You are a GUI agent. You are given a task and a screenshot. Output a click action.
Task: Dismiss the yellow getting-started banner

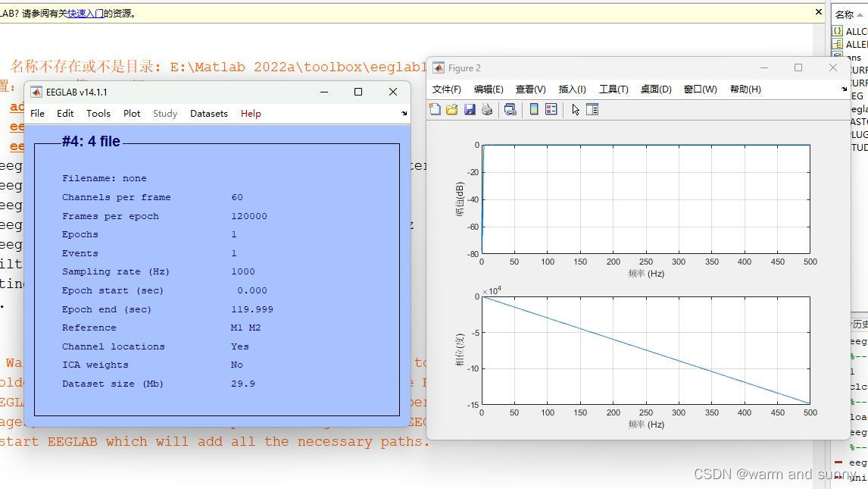(x=819, y=12)
